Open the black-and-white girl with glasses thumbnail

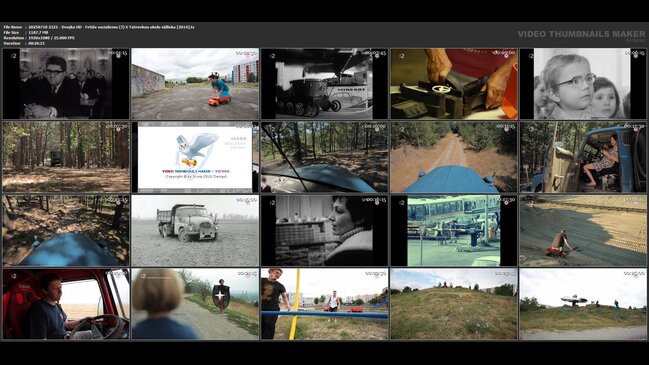(x=583, y=84)
